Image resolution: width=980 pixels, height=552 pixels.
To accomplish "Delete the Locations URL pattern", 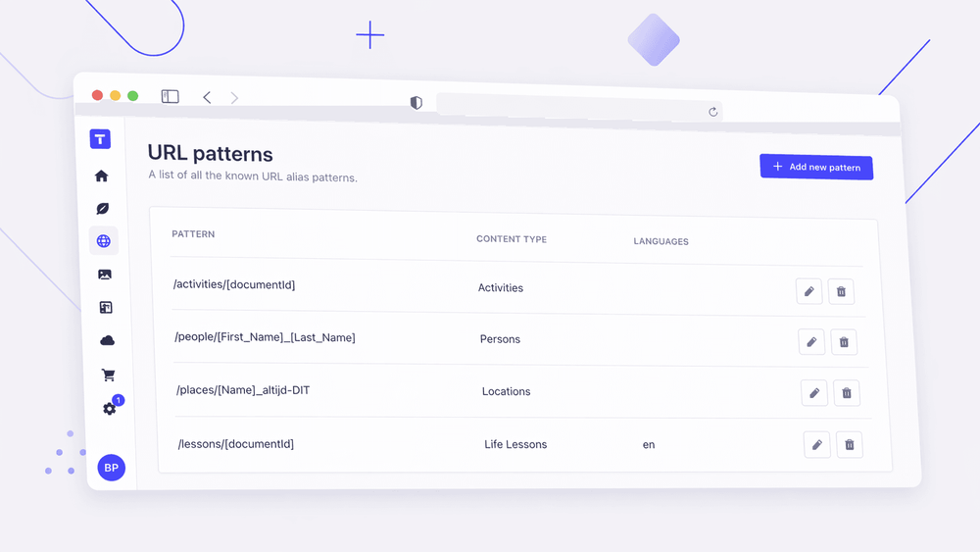I will coord(847,393).
